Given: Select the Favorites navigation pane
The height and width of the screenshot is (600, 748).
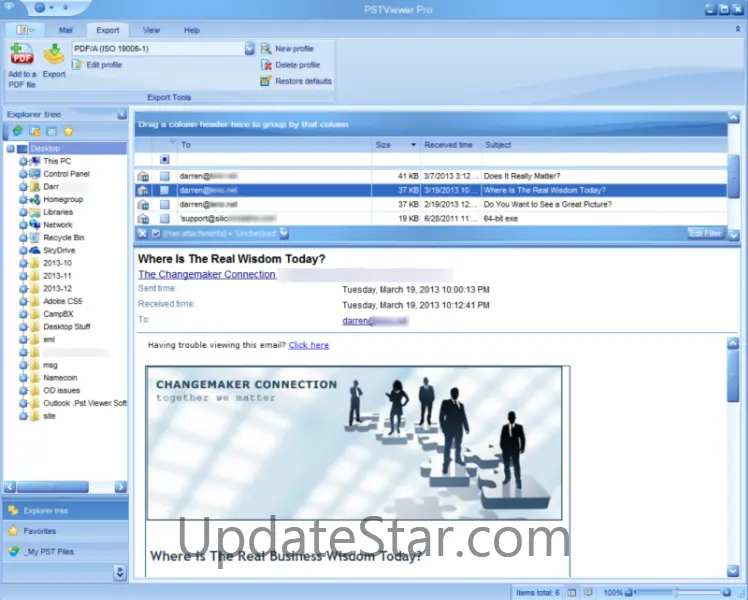Looking at the screenshot, I should point(65,531).
